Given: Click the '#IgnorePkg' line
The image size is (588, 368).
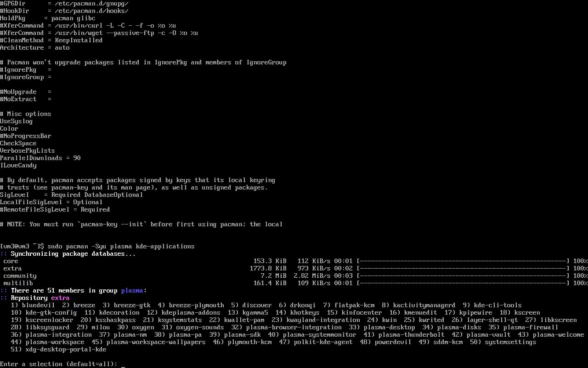Looking at the screenshot, I should tap(26, 70).
